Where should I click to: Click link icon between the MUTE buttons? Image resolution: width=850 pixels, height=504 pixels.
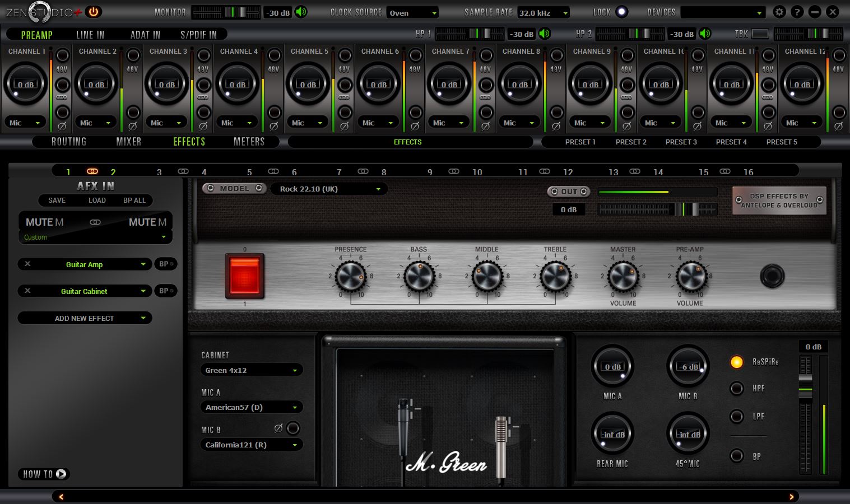pyautogui.click(x=95, y=222)
